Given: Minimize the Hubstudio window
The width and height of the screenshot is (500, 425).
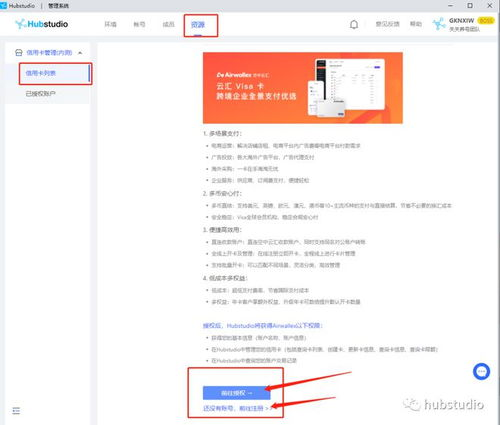Looking at the screenshot, I should (450, 6).
